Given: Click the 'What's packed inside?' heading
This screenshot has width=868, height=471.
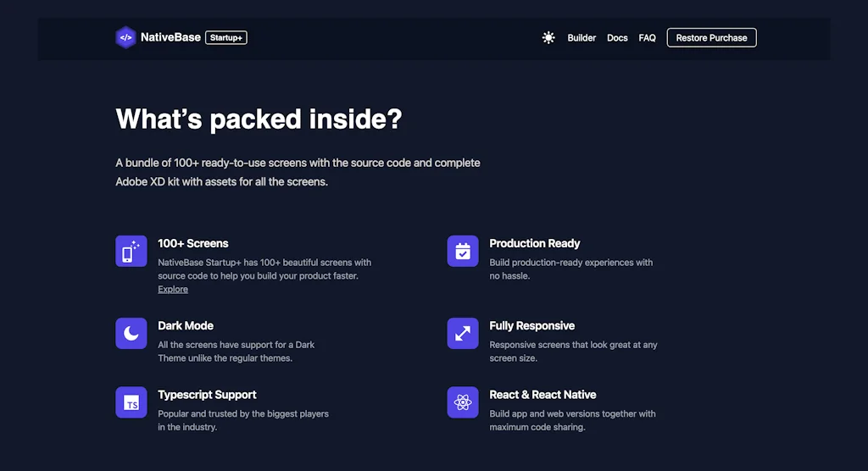Looking at the screenshot, I should click(x=259, y=119).
